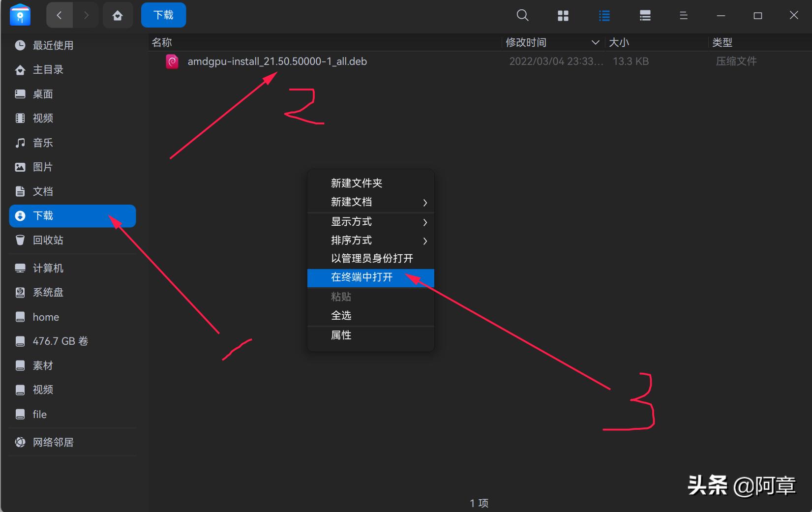Open 最近使用 (Recent) in the sidebar
Image resolution: width=812 pixels, height=512 pixels.
click(x=53, y=45)
